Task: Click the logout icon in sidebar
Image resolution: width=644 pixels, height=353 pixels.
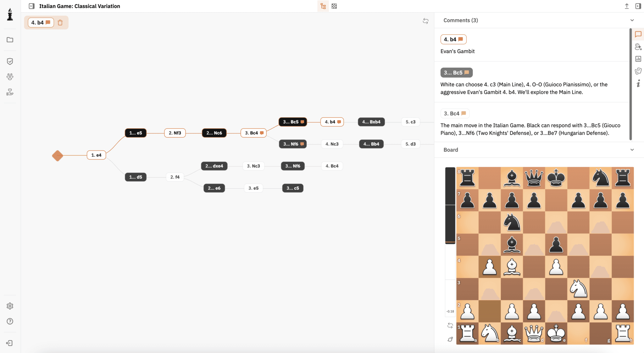Action: tap(9, 343)
